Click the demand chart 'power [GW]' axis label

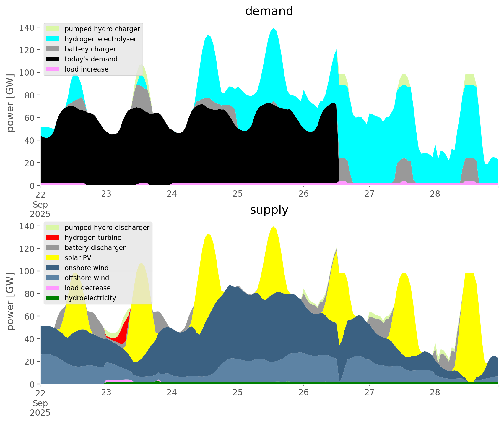click(10, 103)
